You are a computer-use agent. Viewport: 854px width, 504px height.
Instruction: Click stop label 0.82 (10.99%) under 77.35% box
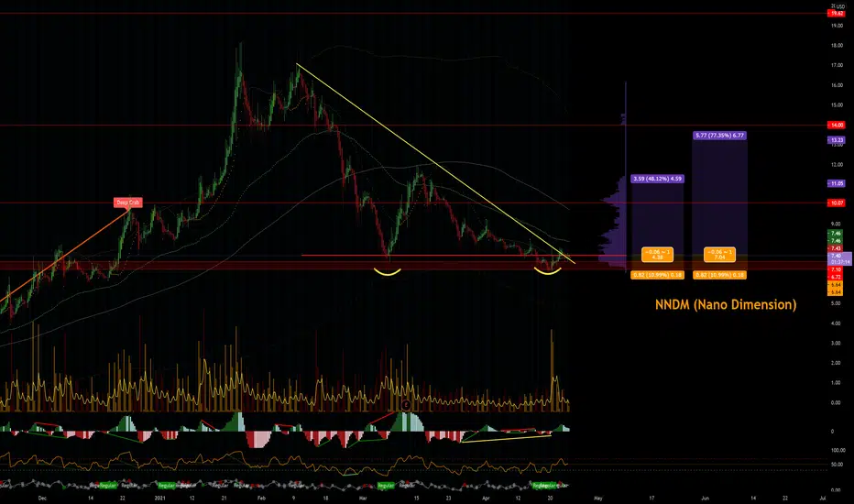(x=719, y=275)
